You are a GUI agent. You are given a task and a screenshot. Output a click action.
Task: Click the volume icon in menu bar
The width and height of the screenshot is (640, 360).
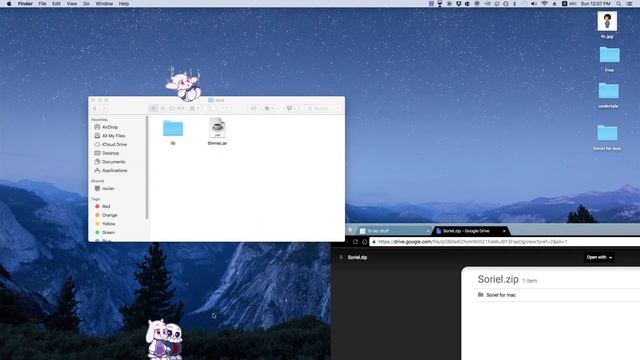point(534,4)
